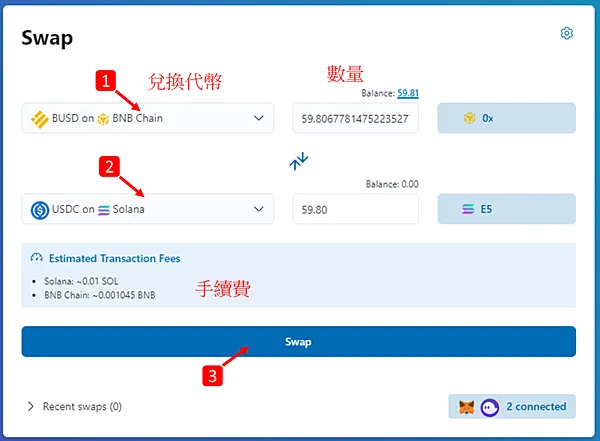
Task: Click the BUSD token icon
Action: (x=39, y=119)
